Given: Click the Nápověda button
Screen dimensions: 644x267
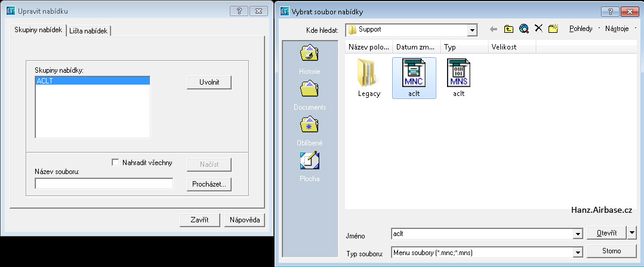Looking at the screenshot, I should 244,220.
